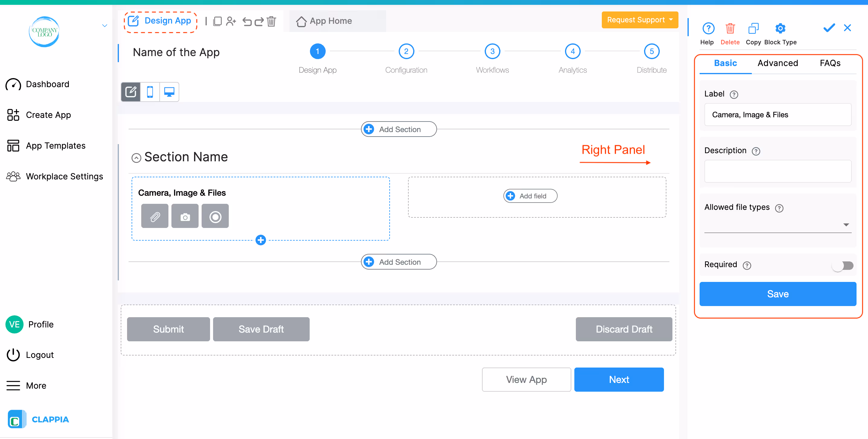Switch to mobile phone preview icon
The image size is (868, 439).
(x=150, y=92)
